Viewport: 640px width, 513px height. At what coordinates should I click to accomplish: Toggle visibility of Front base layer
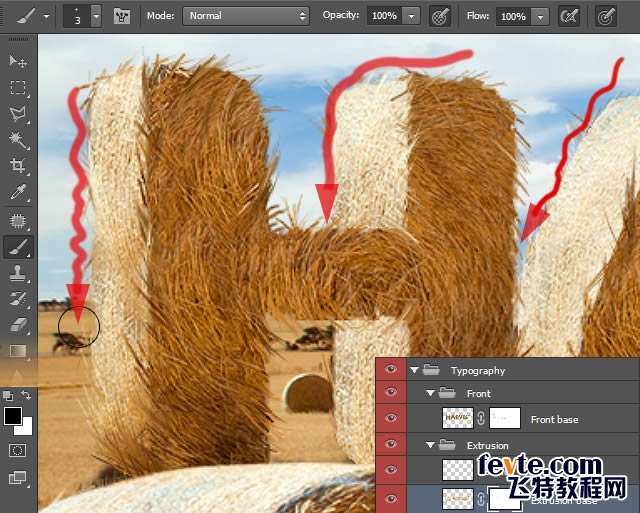point(391,419)
